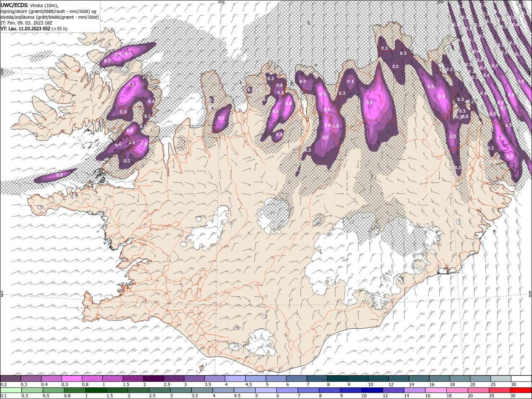Pick the pale green 0.1 rain legend swatch
The height and width of the screenshot is (399, 532).
11,390
